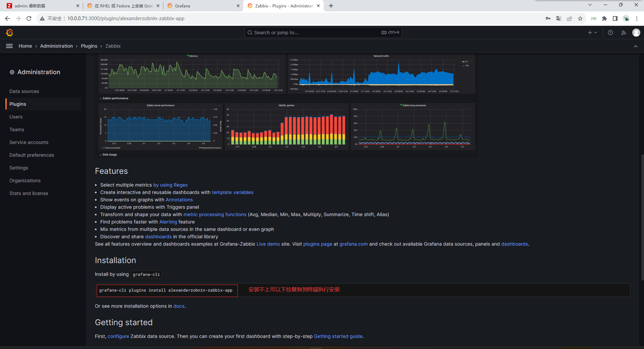The image size is (644, 349).
Task: Open the Getting started guide link
Action: coord(338,336)
